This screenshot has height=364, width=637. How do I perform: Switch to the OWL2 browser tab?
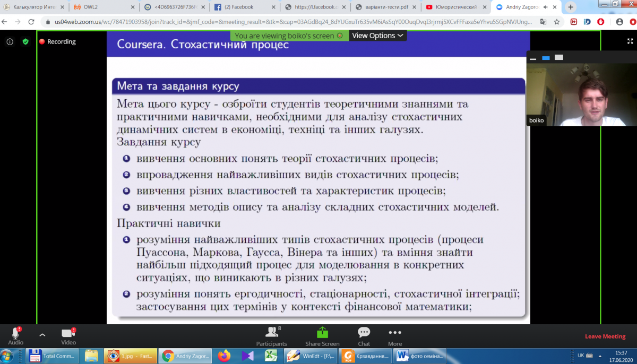coord(101,7)
